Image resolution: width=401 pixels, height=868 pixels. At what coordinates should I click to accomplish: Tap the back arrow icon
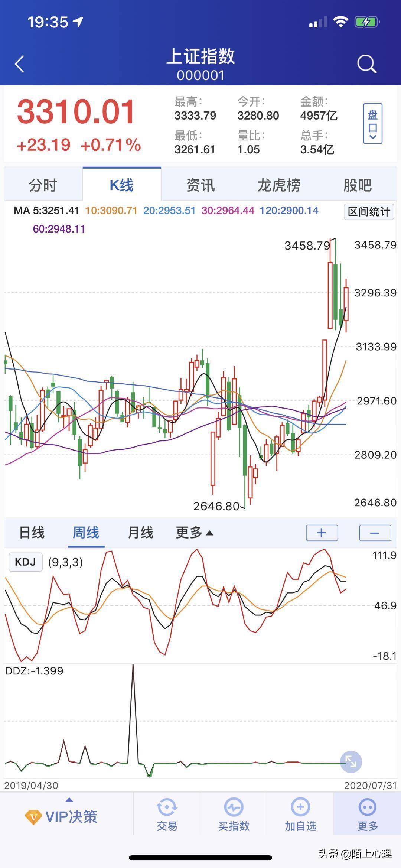tap(19, 64)
